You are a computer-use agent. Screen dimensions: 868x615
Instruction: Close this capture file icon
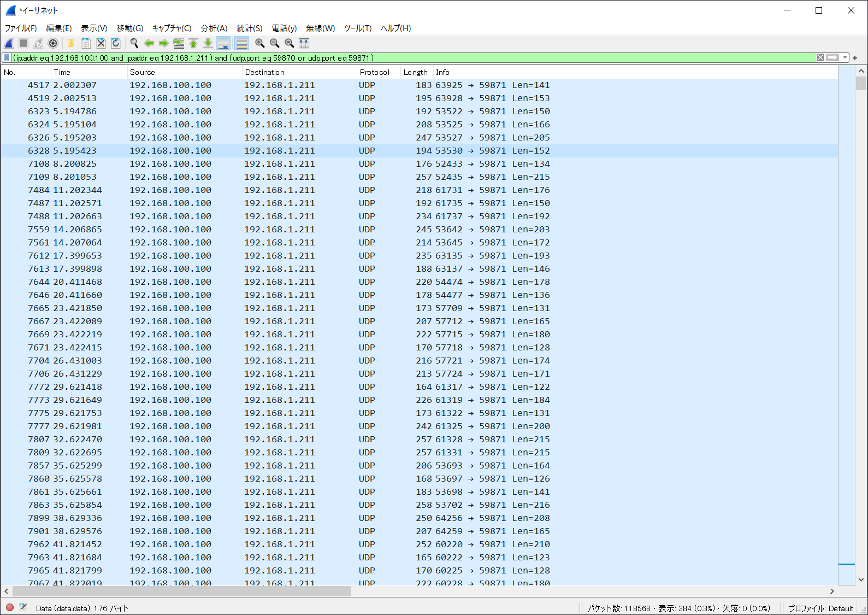(x=101, y=43)
